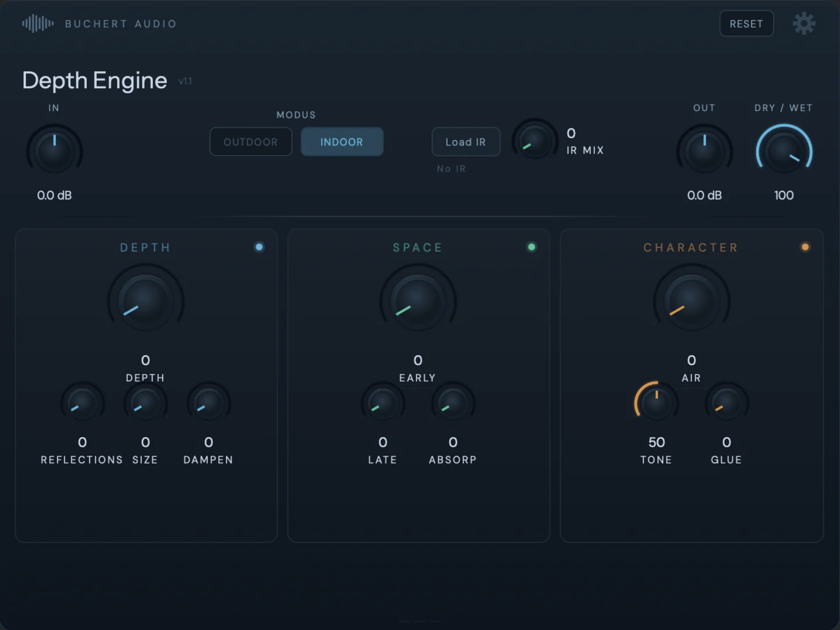840x630 pixels.
Task: Toggle the DEPTH section blue indicator
Action: (x=259, y=247)
